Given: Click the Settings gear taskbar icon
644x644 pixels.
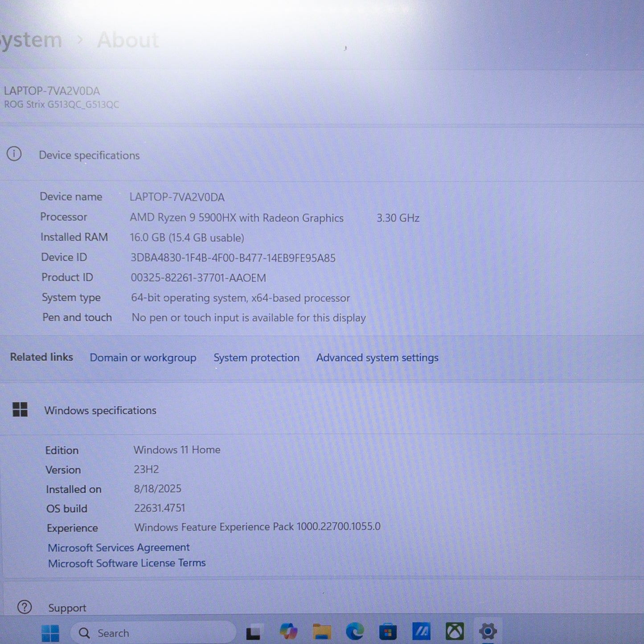Looking at the screenshot, I should point(488,631).
